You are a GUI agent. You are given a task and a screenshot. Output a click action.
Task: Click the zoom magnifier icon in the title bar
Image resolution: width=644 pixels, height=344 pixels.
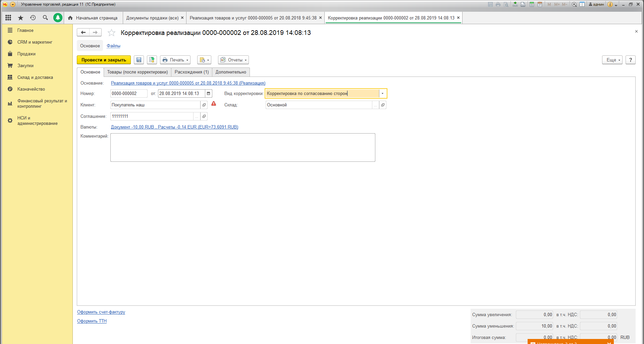pos(574,4)
